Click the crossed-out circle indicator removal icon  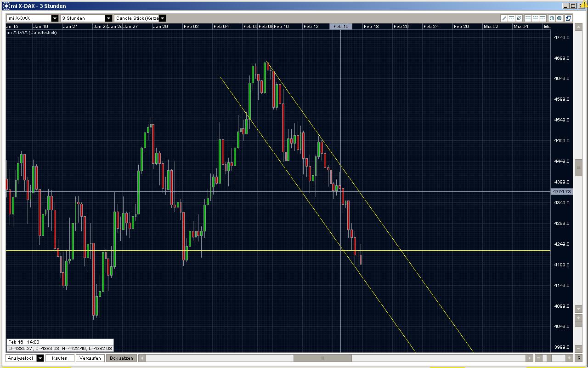tap(519, 18)
